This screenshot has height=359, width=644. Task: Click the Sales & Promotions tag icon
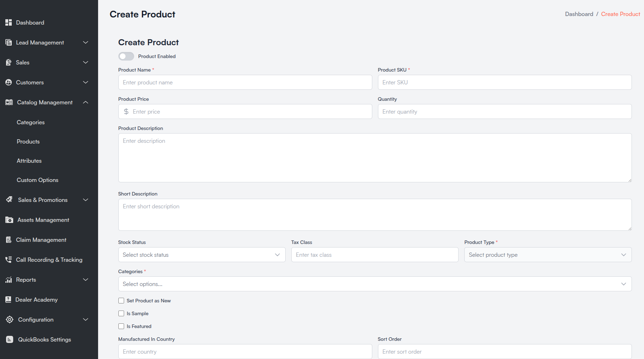[x=9, y=199]
